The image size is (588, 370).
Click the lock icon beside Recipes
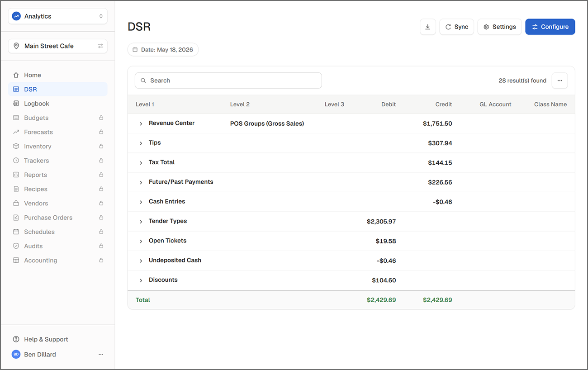coord(101,189)
